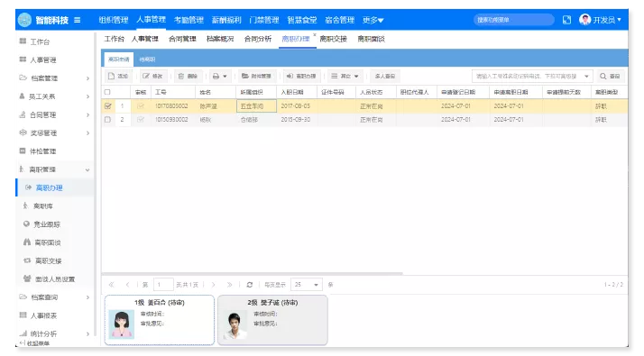This screenshot has height=356, width=644.
Task: Expand the 奖惩管理 sidebar chevron
Action: 87,132
